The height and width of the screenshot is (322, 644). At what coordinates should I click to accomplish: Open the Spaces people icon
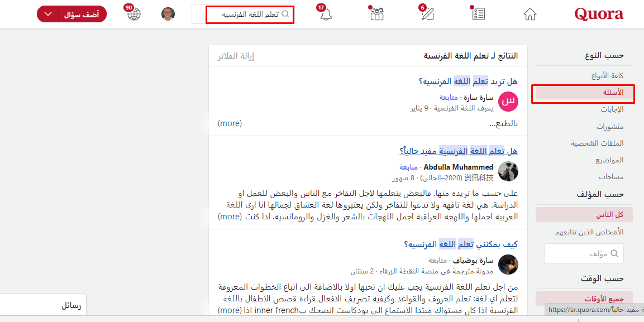377,15
